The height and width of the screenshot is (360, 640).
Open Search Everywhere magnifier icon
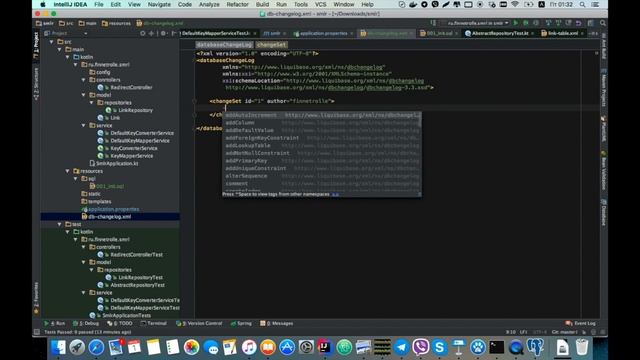click(602, 23)
